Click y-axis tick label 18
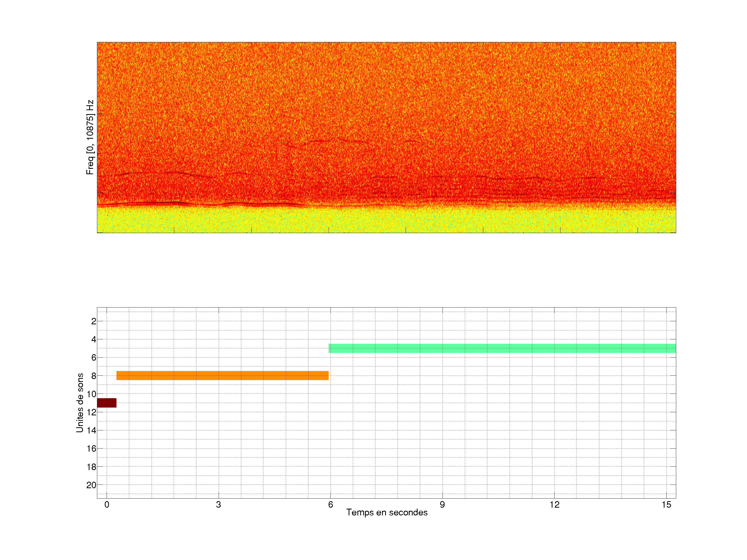 coord(91,467)
